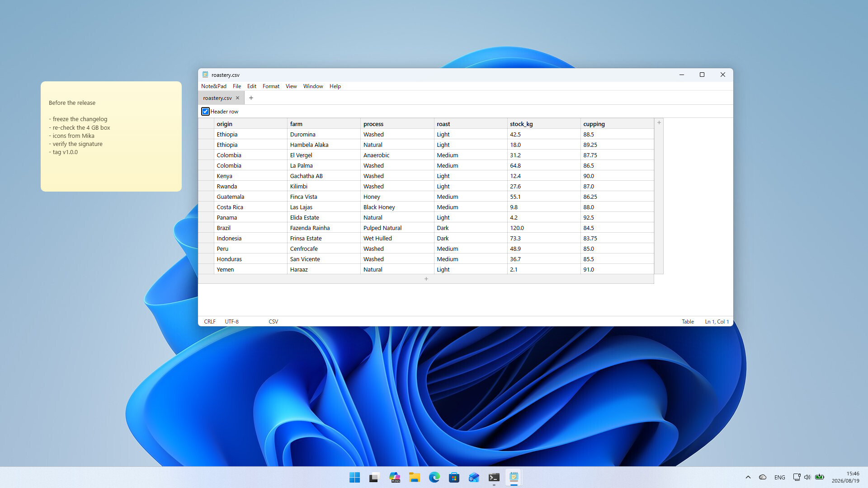Viewport: 868px width, 488px height.
Task: Click CSV file type in status bar
Action: coord(274,322)
